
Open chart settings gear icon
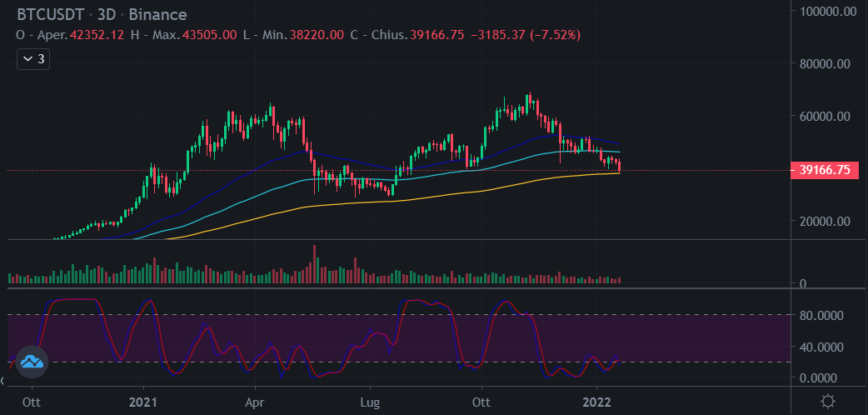(x=828, y=401)
